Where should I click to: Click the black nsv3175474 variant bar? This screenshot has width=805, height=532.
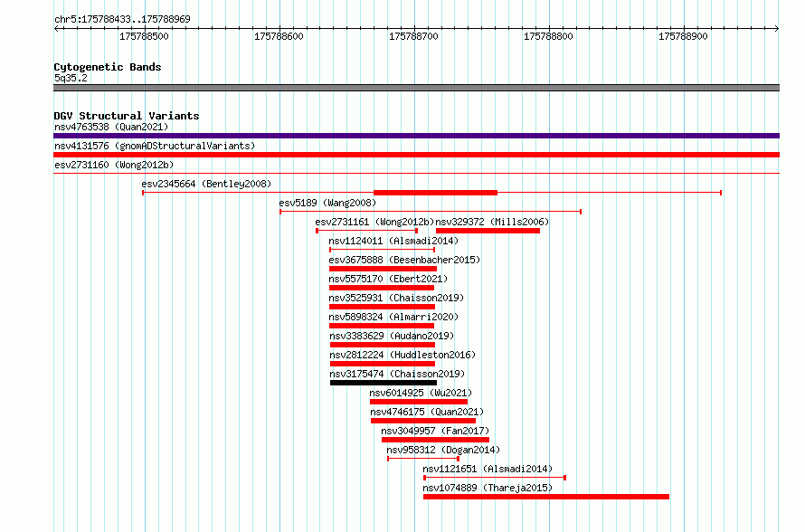pos(384,383)
